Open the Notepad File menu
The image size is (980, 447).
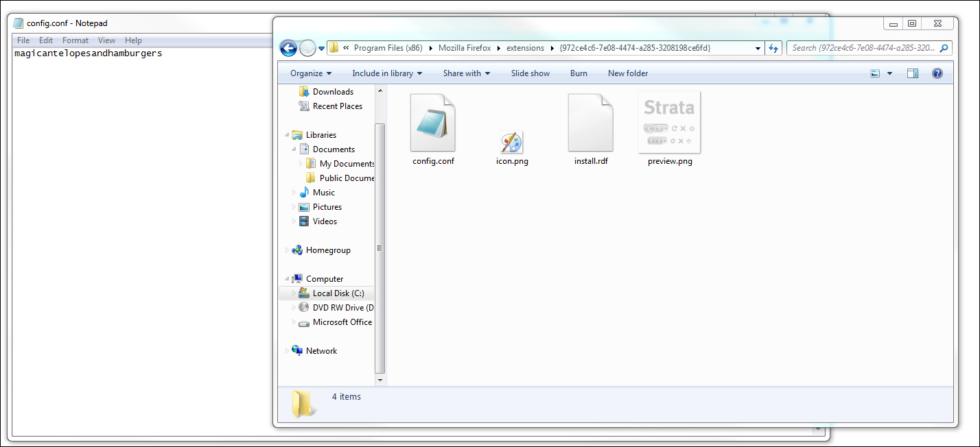tap(23, 40)
